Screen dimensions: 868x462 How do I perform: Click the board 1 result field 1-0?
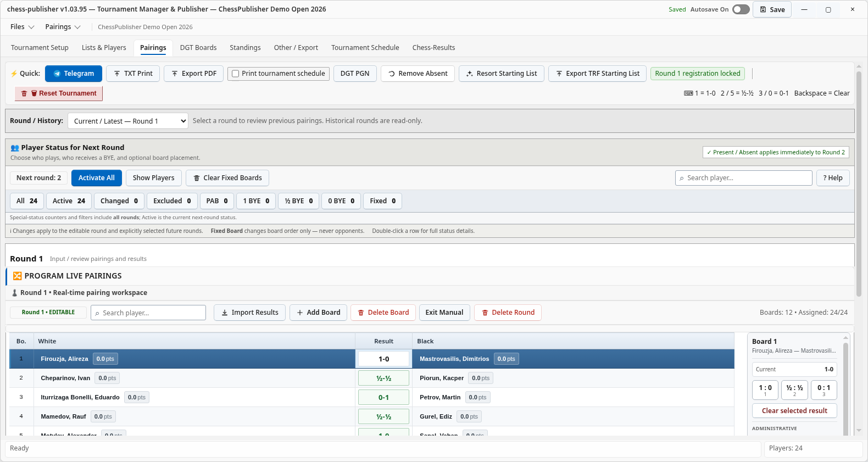click(383, 359)
